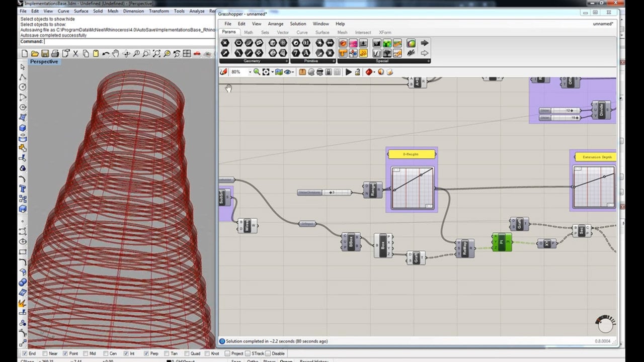Expand the Primitive panel with its plus

(334, 61)
